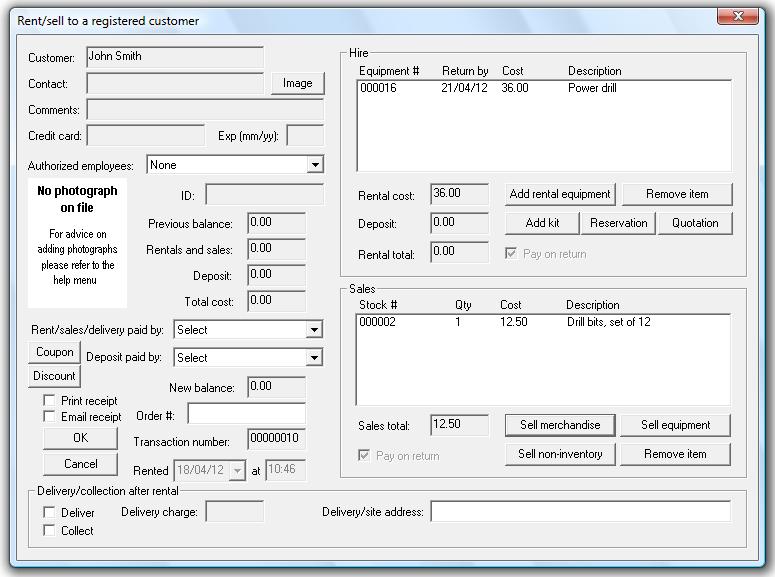Click the Quotation button

[695, 223]
